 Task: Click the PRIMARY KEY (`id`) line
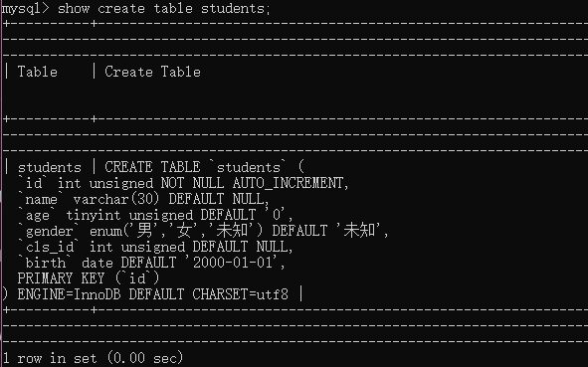(x=89, y=278)
